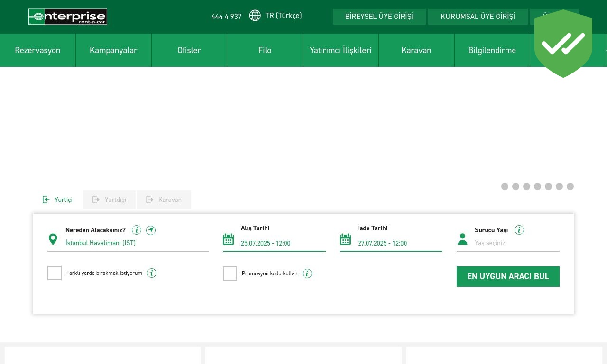Click the İstanbul Havalimanı (IST) location field

click(137, 243)
